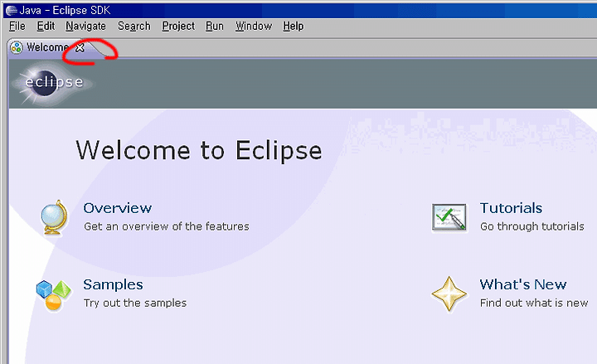597x364 pixels.
Task: Click the Overview globe icon
Action: tap(54, 218)
